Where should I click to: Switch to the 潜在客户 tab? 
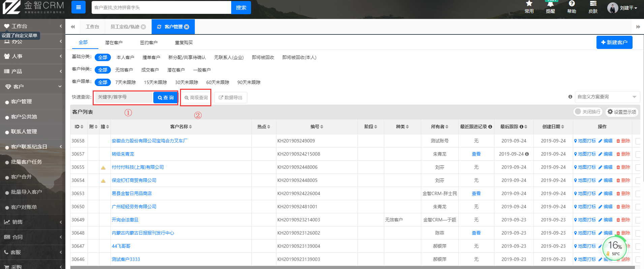pos(114,43)
